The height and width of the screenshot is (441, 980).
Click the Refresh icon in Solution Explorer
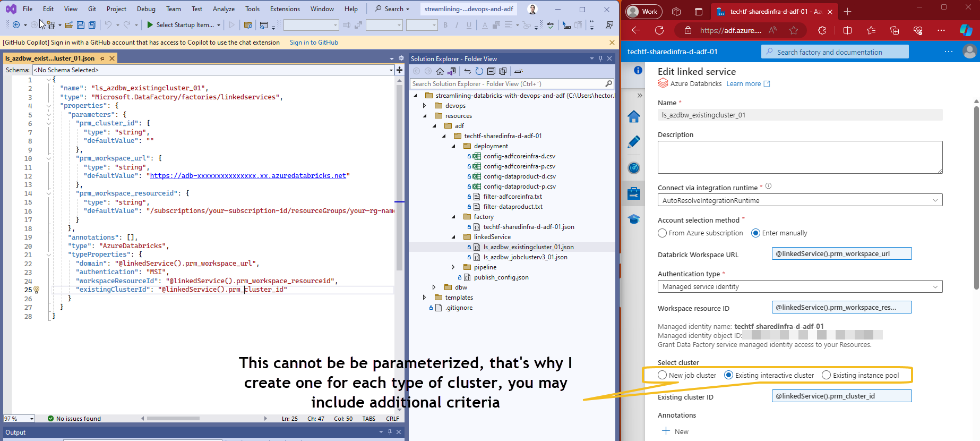(479, 71)
